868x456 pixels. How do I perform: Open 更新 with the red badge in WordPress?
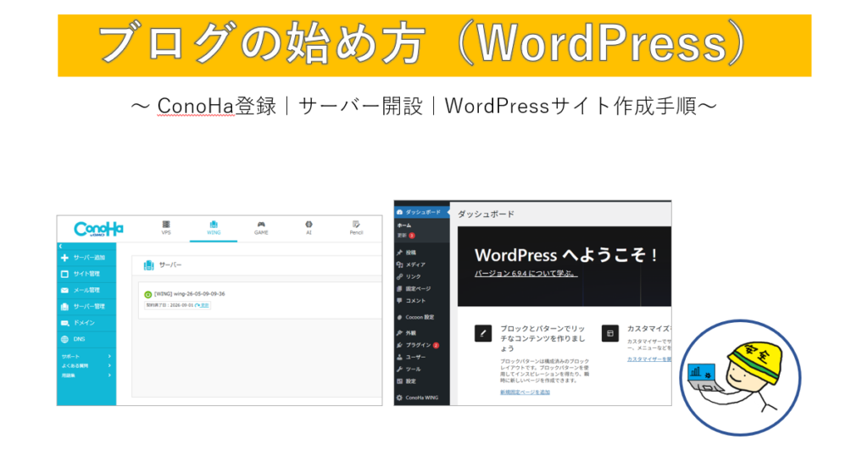pyautogui.click(x=406, y=236)
